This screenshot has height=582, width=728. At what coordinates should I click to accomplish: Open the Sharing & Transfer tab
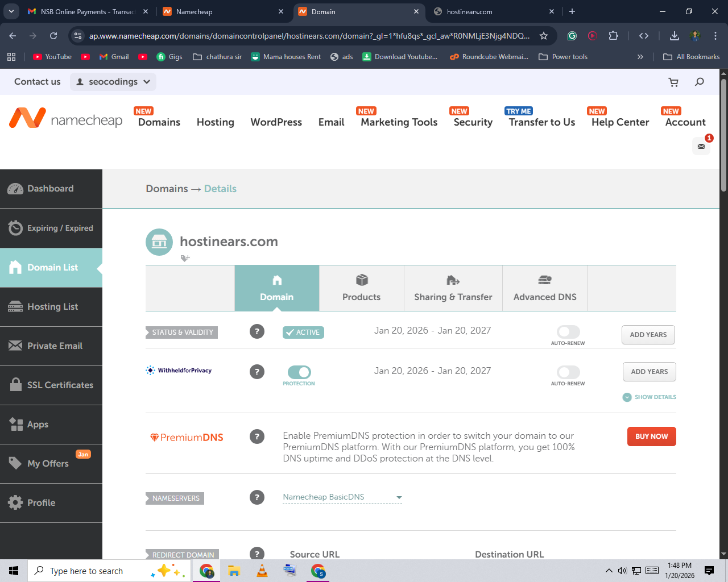tap(453, 288)
